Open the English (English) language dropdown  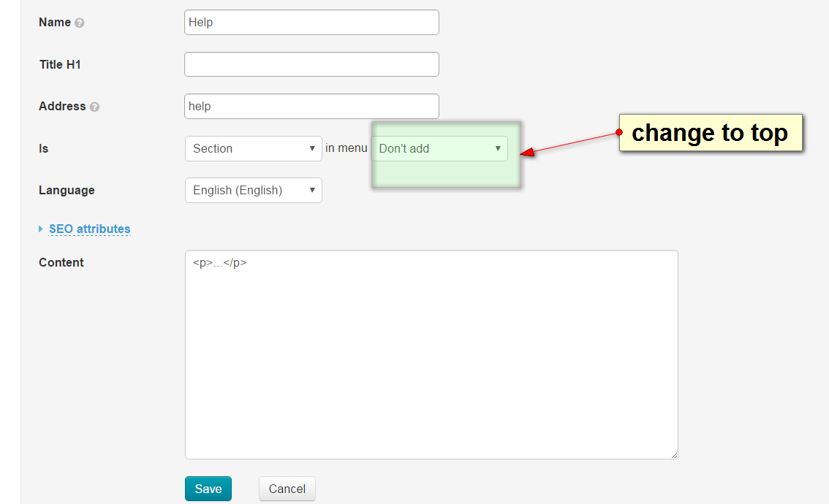253,190
